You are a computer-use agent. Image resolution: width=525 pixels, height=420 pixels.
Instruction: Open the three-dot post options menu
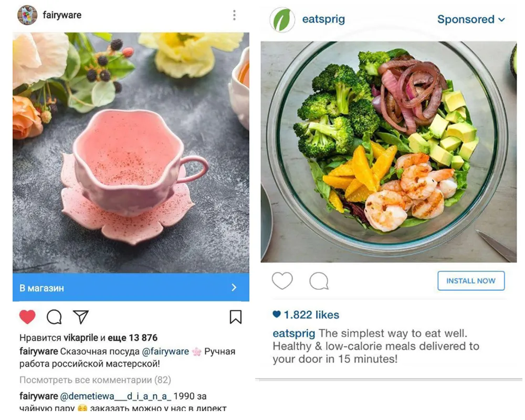click(x=234, y=15)
